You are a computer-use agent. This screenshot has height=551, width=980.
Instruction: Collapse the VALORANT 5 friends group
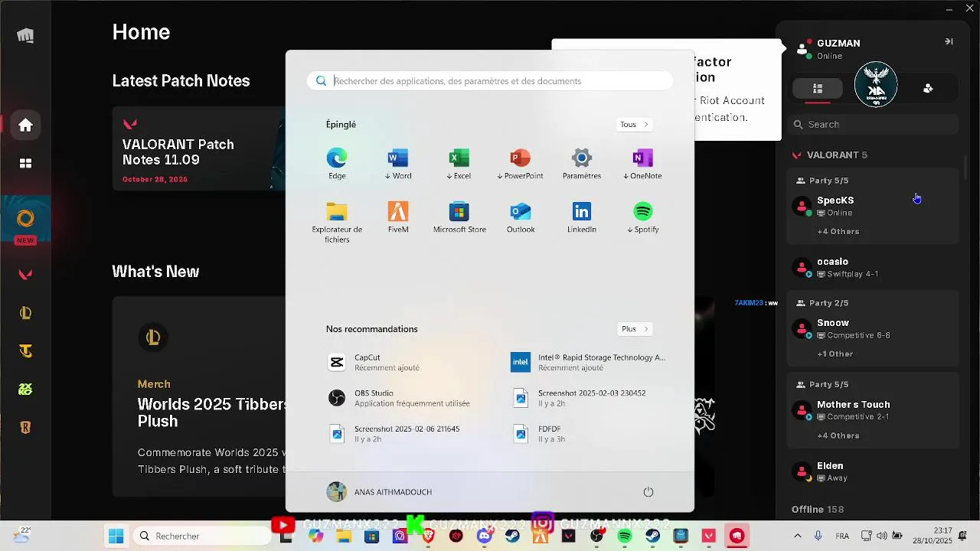point(830,155)
